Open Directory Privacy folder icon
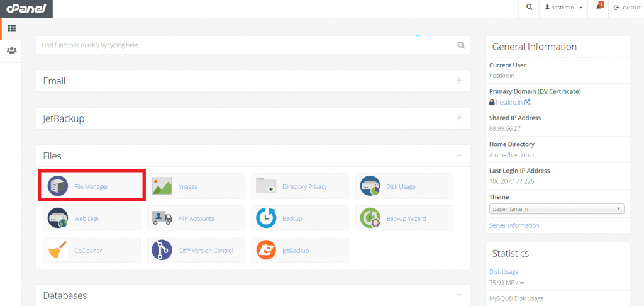This screenshot has height=306, width=644. pyautogui.click(x=266, y=186)
